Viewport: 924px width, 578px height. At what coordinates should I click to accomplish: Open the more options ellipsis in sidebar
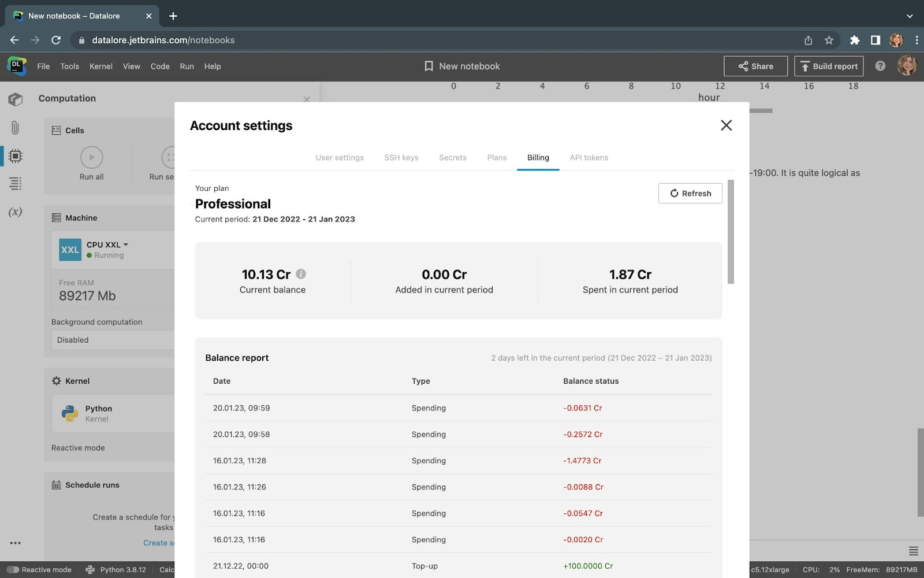point(16,543)
